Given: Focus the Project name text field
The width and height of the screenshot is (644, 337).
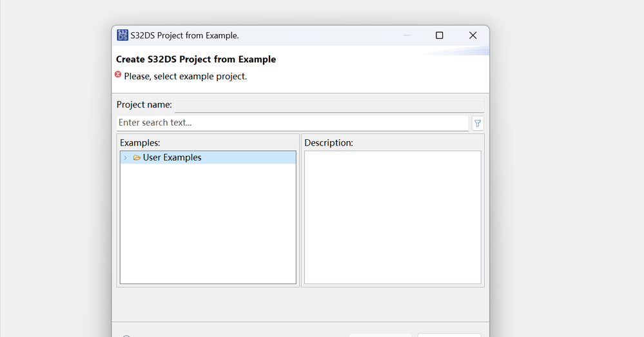Looking at the screenshot, I should pos(329,105).
